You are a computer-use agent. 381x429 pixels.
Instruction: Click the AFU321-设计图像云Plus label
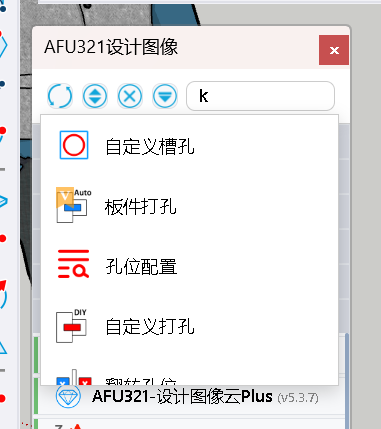[x=182, y=397]
